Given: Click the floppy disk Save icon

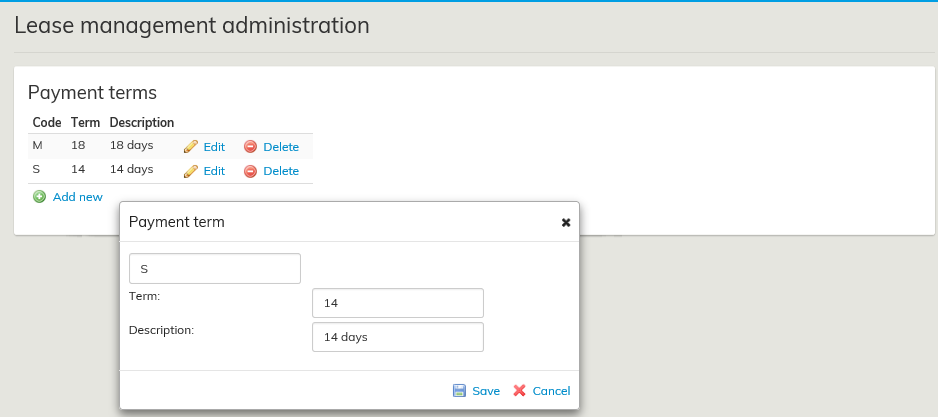Looking at the screenshot, I should 459,391.
